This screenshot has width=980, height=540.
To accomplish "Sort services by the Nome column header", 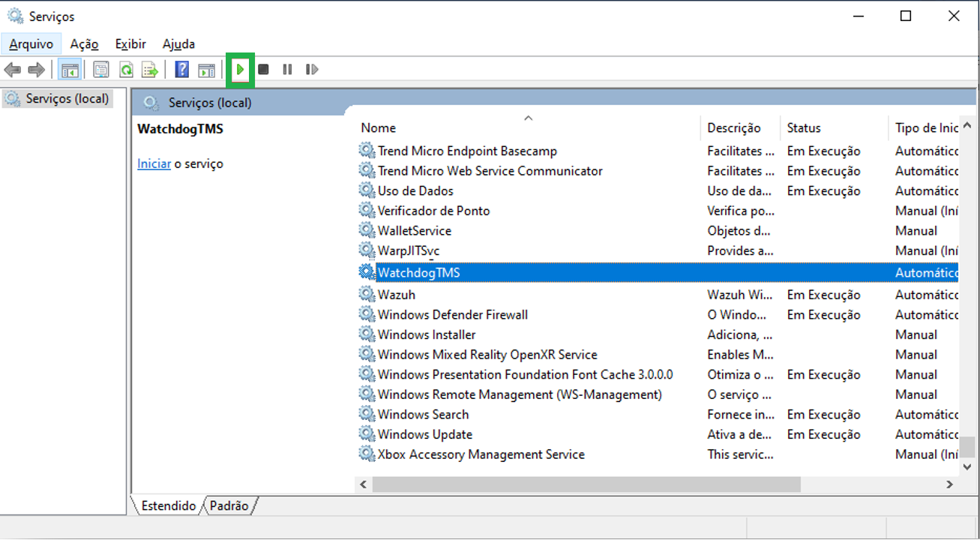I will pos(378,128).
